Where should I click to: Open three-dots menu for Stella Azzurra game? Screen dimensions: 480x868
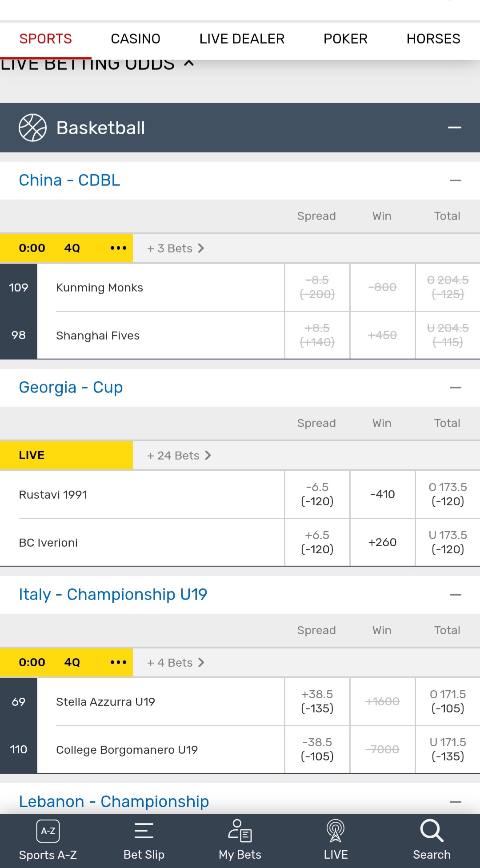coord(118,662)
